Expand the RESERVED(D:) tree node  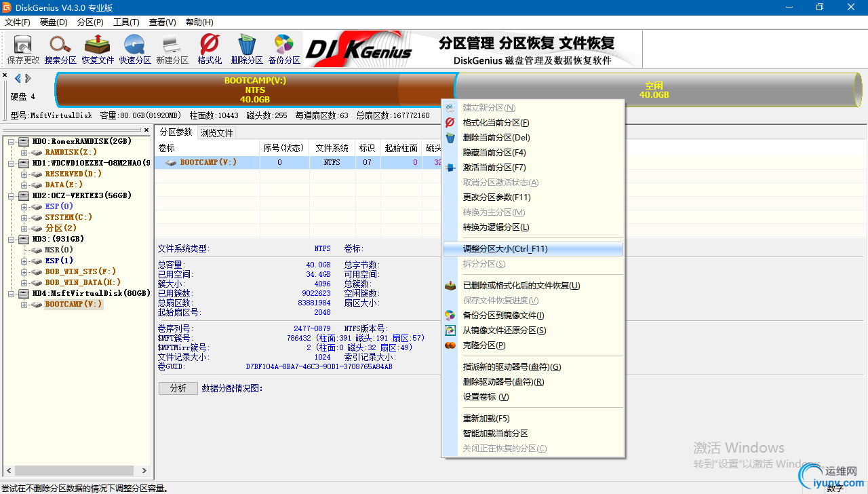click(24, 174)
